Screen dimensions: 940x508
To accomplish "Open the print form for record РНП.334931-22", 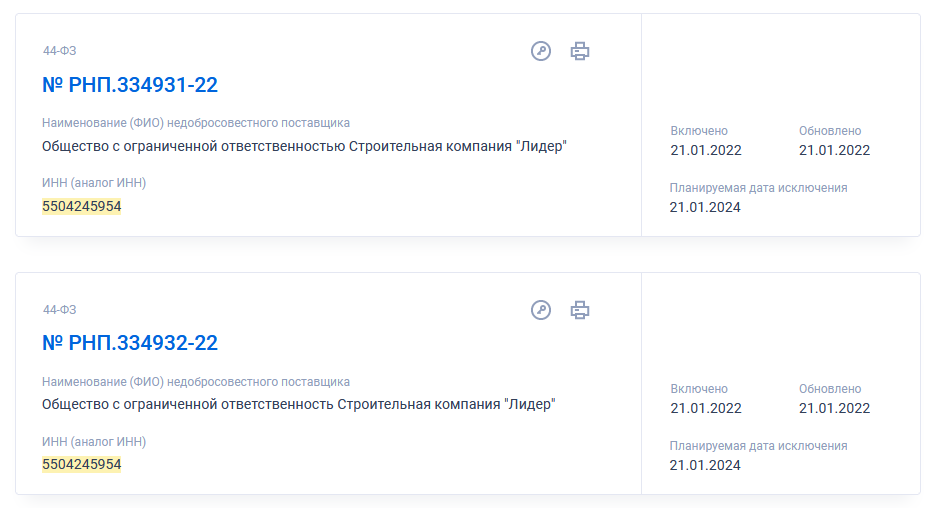I will (x=580, y=51).
